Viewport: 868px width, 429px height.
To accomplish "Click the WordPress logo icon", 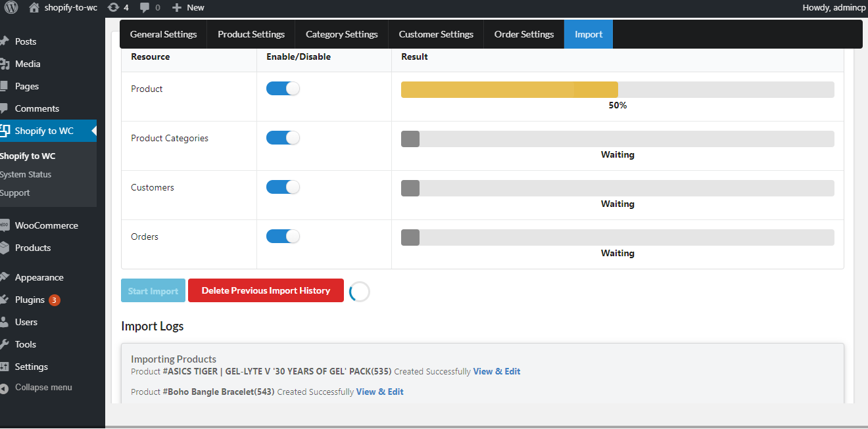I will click(x=11, y=8).
